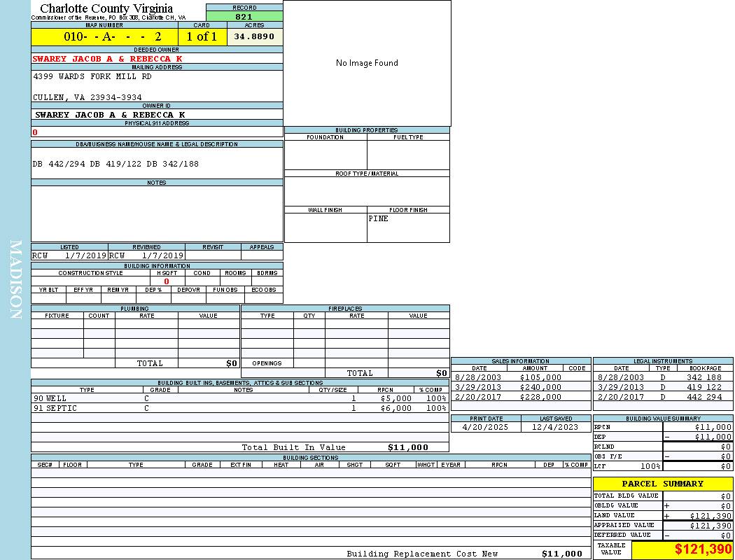Click the listed date 1/7/2019
Image resolution: width=735 pixels, height=560 pixels.
click(x=85, y=256)
